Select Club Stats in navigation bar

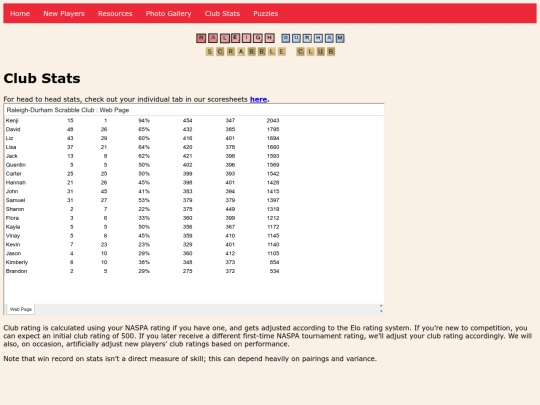coord(222,14)
